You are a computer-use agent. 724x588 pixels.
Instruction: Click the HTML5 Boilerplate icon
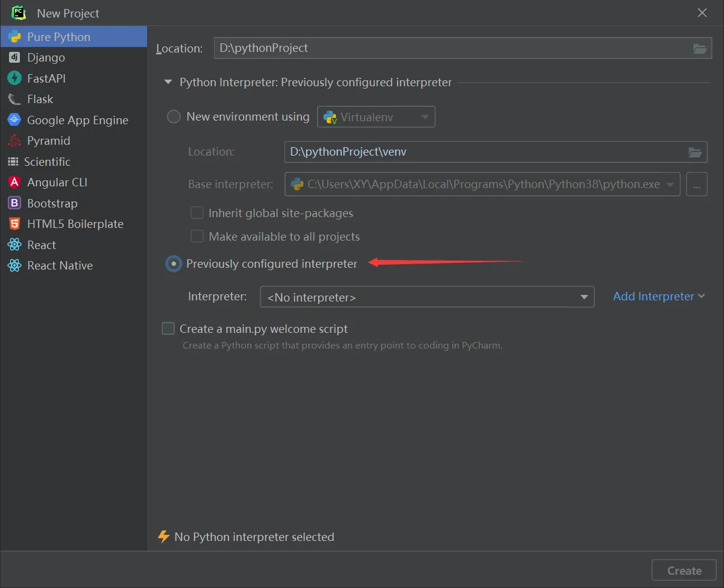(14, 224)
